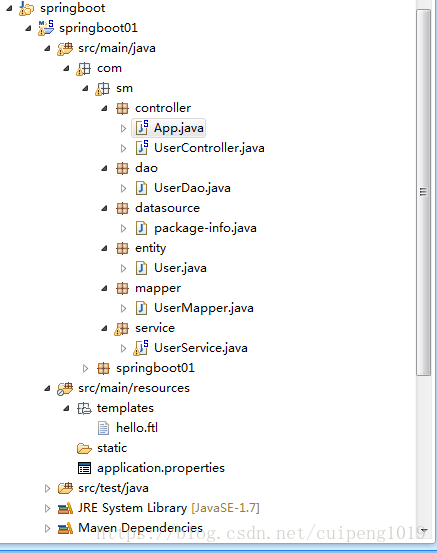Select the hello.ftl file name
The height and width of the screenshot is (553, 437).
pyautogui.click(x=137, y=428)
